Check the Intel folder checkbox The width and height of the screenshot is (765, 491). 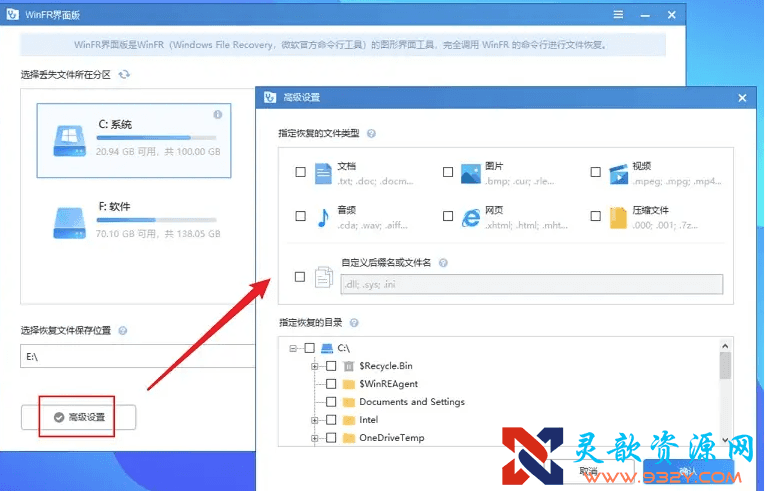click(331, 420)
